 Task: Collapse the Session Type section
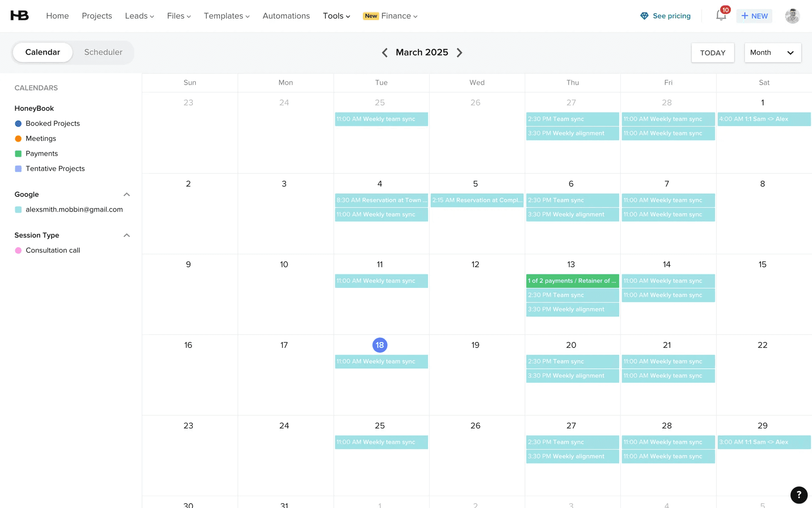pos(126,235)
